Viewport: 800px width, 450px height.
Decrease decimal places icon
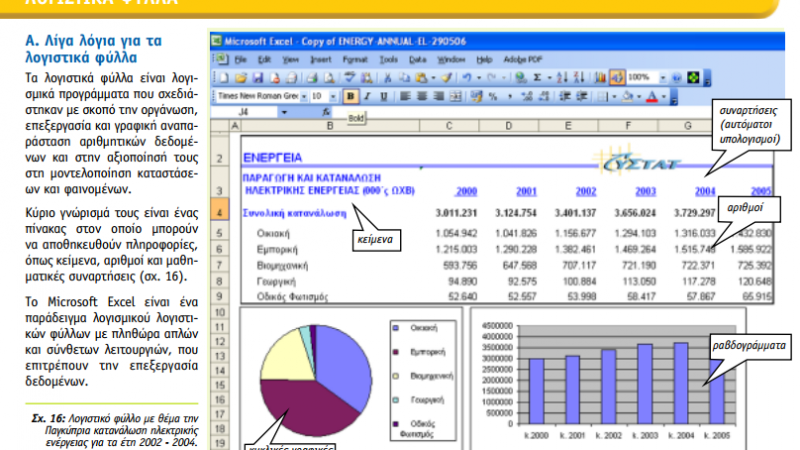pos(544,96)
